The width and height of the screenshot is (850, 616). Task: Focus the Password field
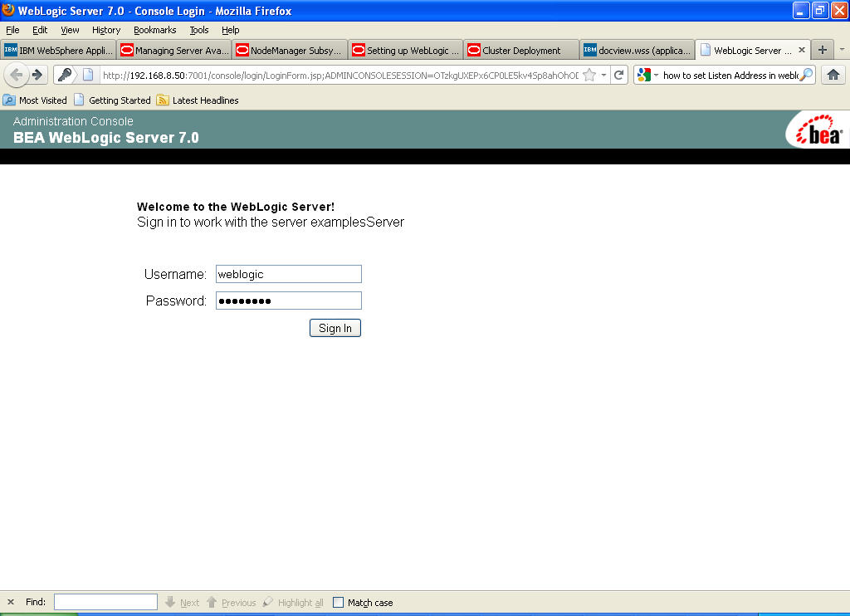tap(288, 301)
